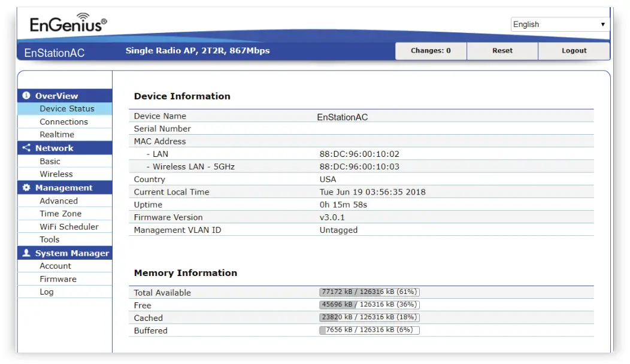Open the Firmware page
Viewport: 630px width, 364px height.
[x=58, y=279]
